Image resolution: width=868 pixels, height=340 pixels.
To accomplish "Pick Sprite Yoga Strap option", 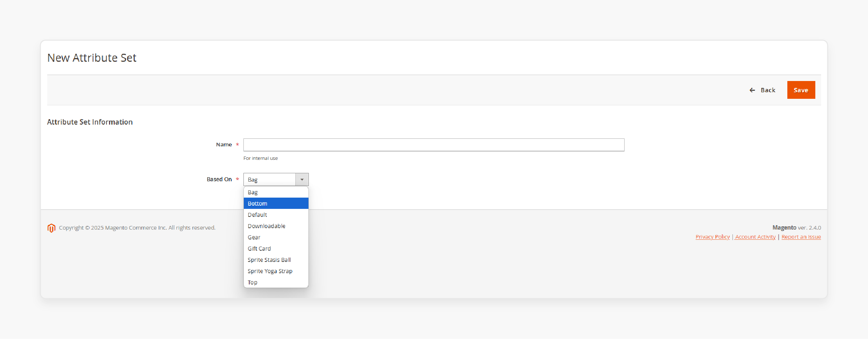I will pos(276,271).
